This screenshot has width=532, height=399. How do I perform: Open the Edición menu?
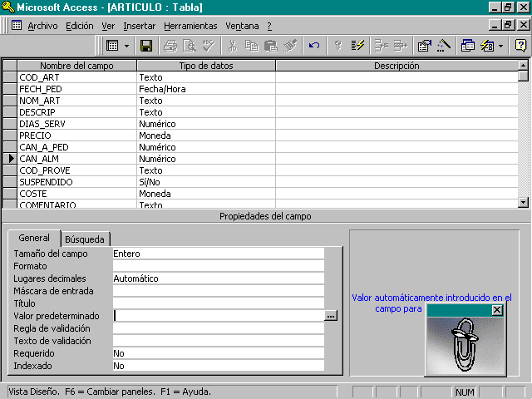[80, 26]
